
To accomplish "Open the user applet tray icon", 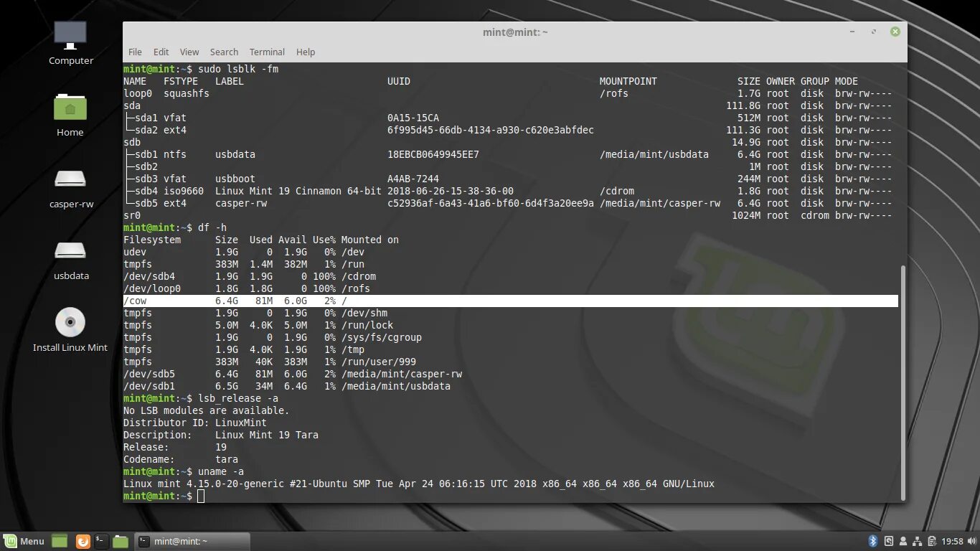I will click(903, 542).
